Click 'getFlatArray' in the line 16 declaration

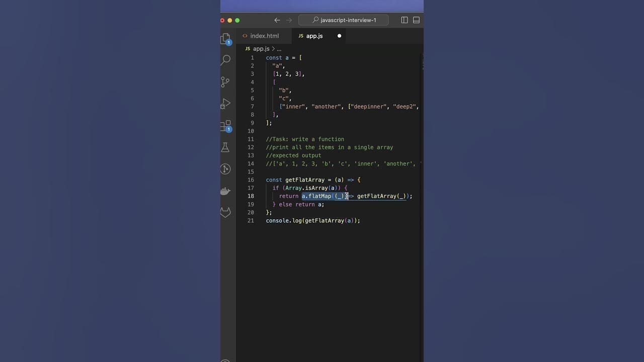click(x=305, y=180)
